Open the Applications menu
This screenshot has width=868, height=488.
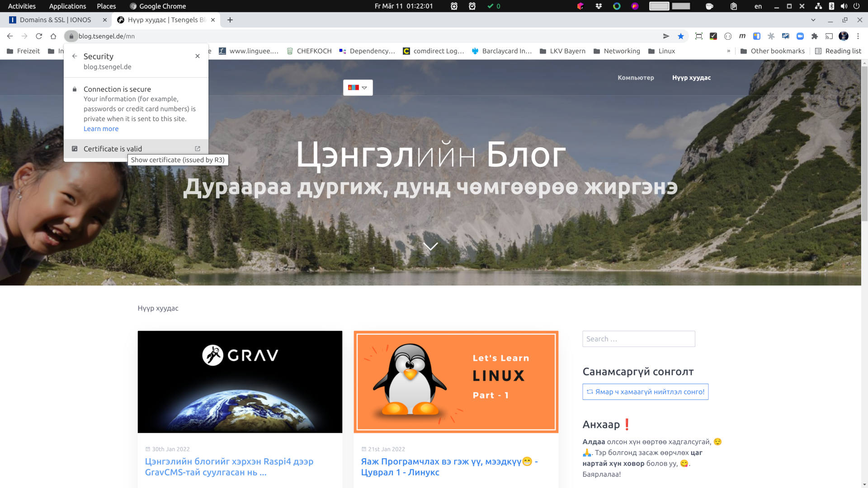[x=67, y=6]
